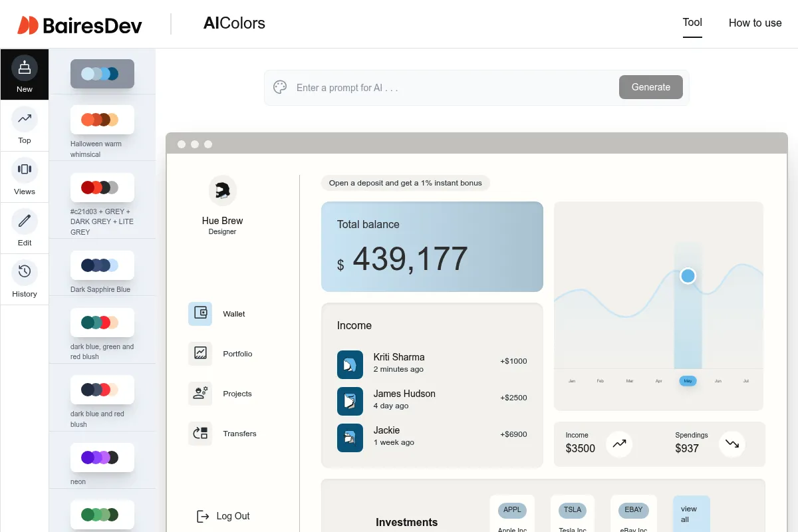Click the +$6900 amount for Jackie
The height and width of the screenshot is (532, 798).
click(x=513, y=434)
